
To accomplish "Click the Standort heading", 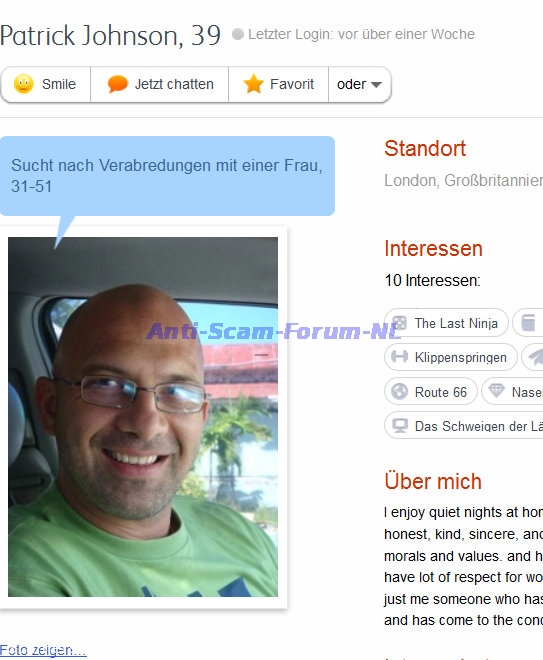I will point(425,149).
